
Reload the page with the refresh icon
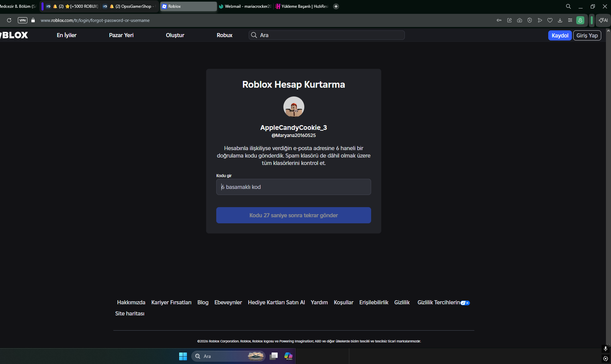tap(9, 20)
